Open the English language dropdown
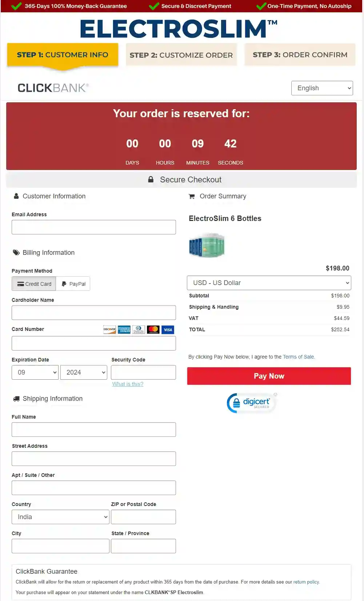 tap(322, 88)
